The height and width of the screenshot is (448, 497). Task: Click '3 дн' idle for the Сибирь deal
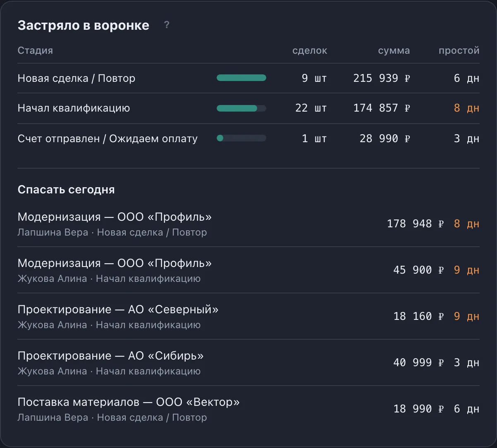click(x=466, y=362)
